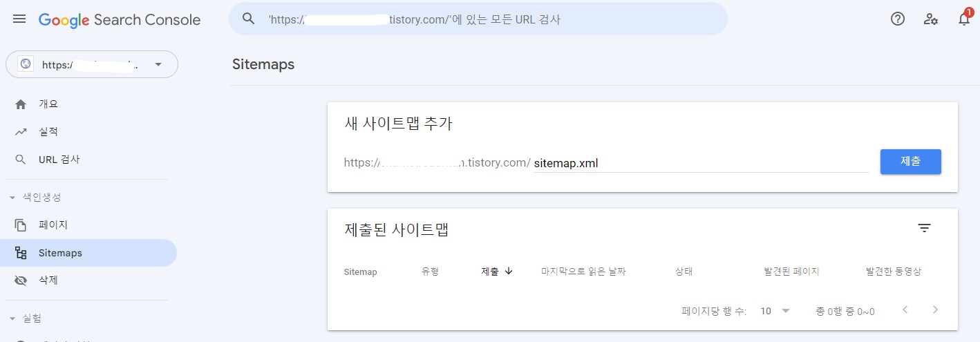Open 실적 in the sidebar
Screen dimensions: 980x342
click(x=88, y=132)
